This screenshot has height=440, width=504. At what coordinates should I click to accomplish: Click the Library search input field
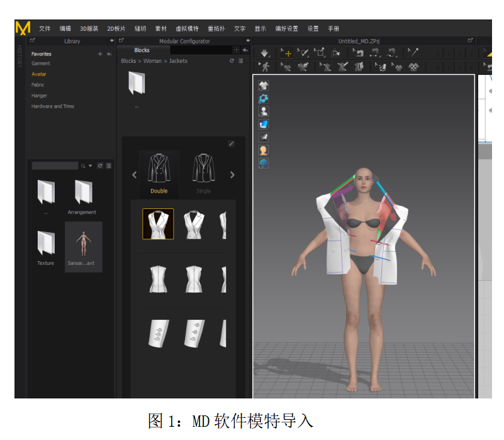click(x=55, y=166)
